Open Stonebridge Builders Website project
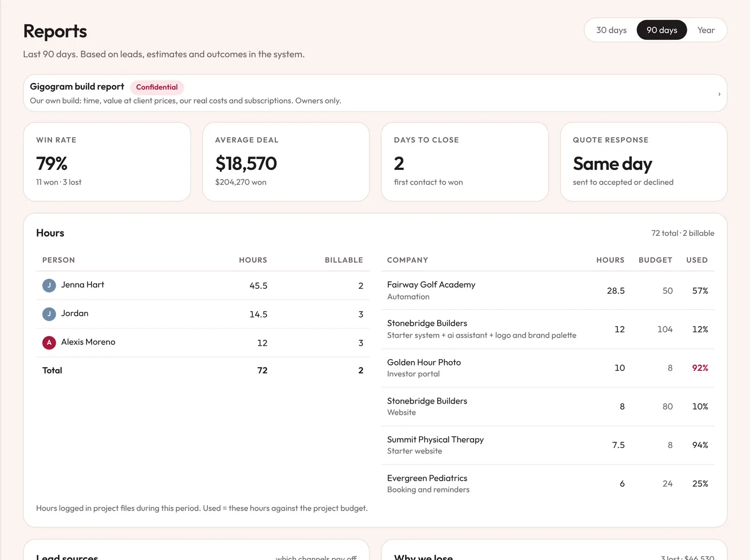 [x=547, y=406]
